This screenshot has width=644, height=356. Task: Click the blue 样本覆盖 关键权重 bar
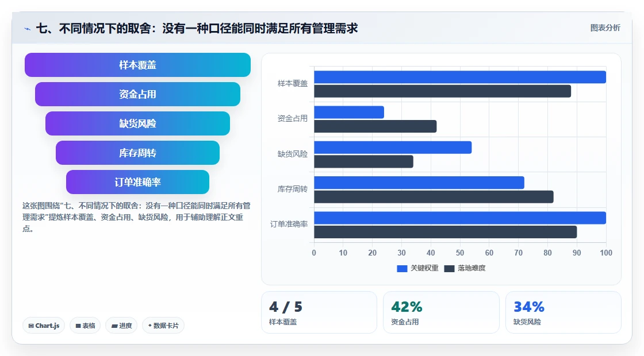coord(460,77)
